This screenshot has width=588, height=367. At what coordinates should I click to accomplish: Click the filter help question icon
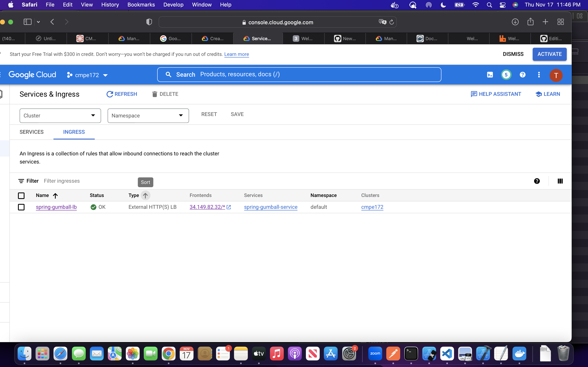coord(537,181)
